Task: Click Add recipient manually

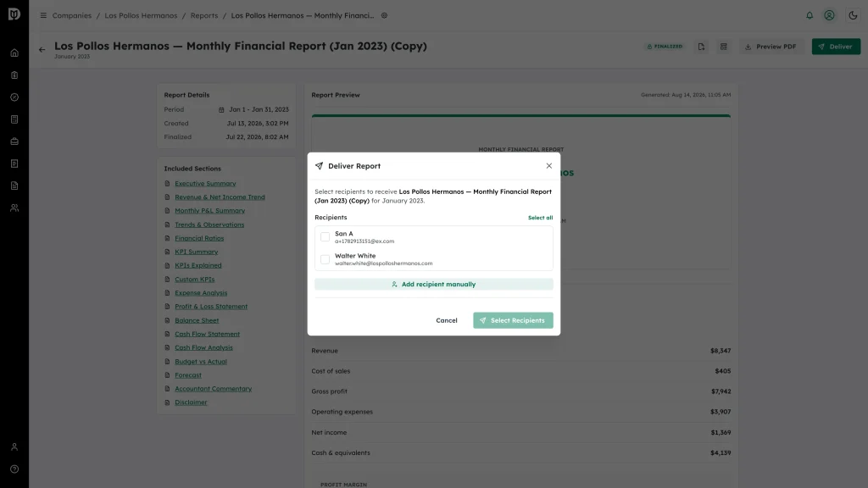Action: point(433,284)
